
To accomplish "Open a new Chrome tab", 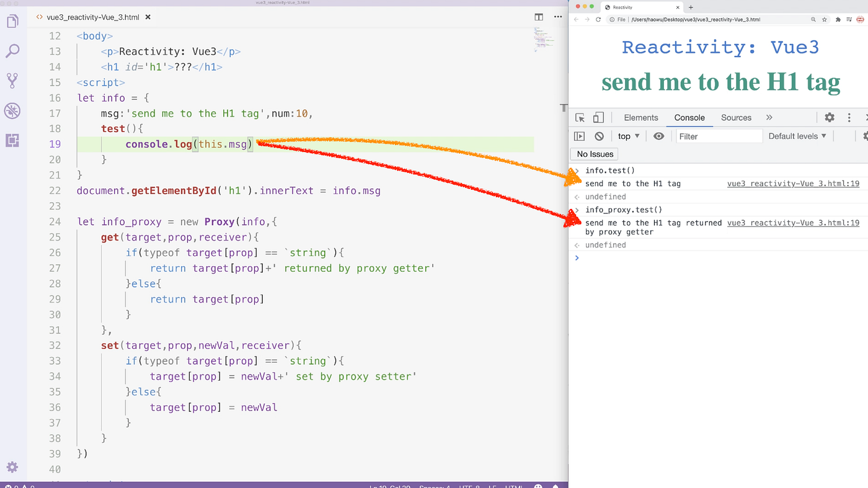I will pos(691,7).
